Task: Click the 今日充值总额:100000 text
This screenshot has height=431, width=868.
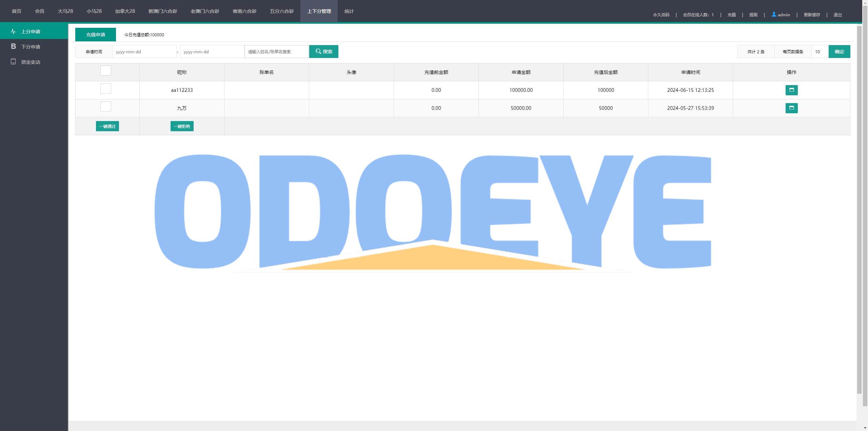Action: click(x=144, y=35)
